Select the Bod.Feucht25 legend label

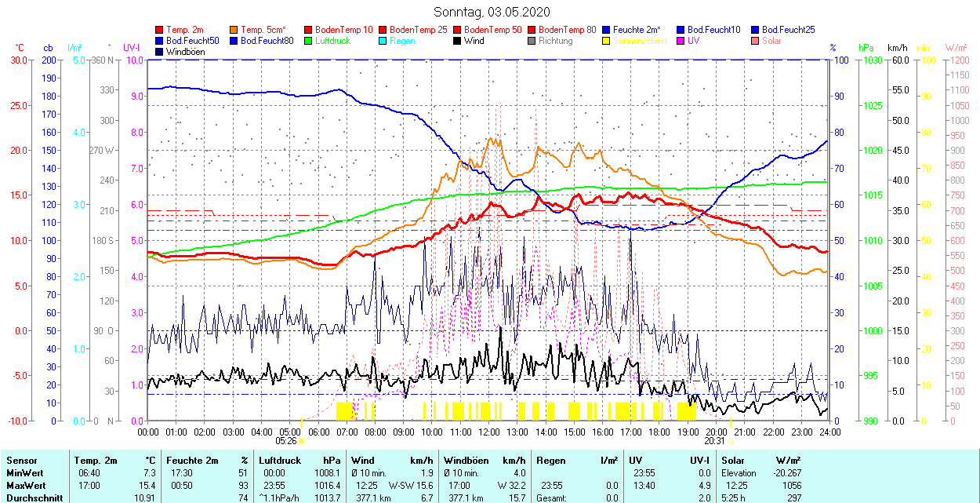789,30
